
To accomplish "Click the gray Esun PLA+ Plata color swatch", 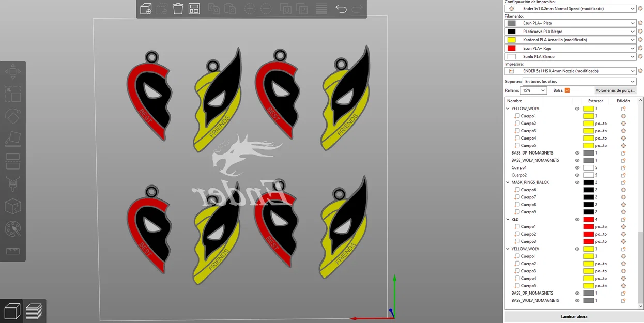I will click(512, 23).
